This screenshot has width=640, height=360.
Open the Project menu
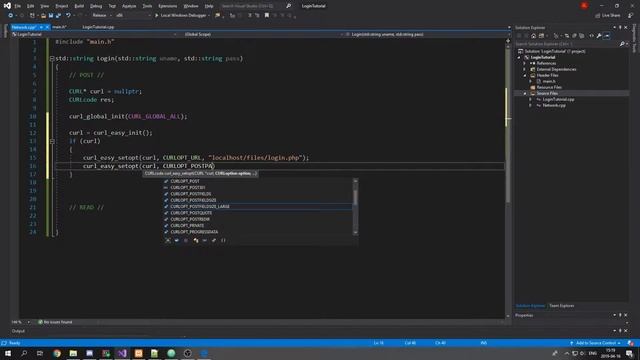point(62,6)
